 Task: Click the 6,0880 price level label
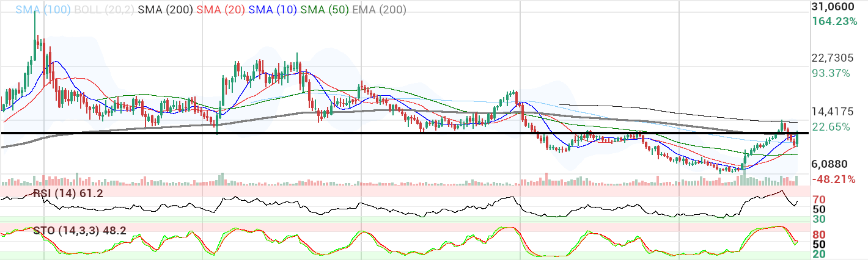coord(831,165)
